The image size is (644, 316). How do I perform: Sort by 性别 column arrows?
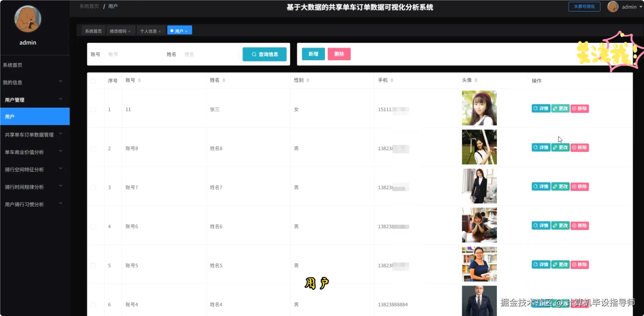[308, 80]
